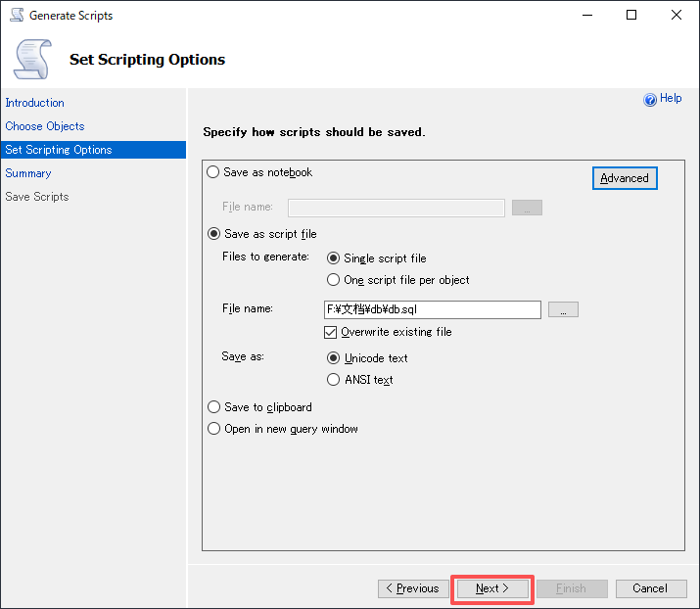Open the Advanced scripting options

625,178
